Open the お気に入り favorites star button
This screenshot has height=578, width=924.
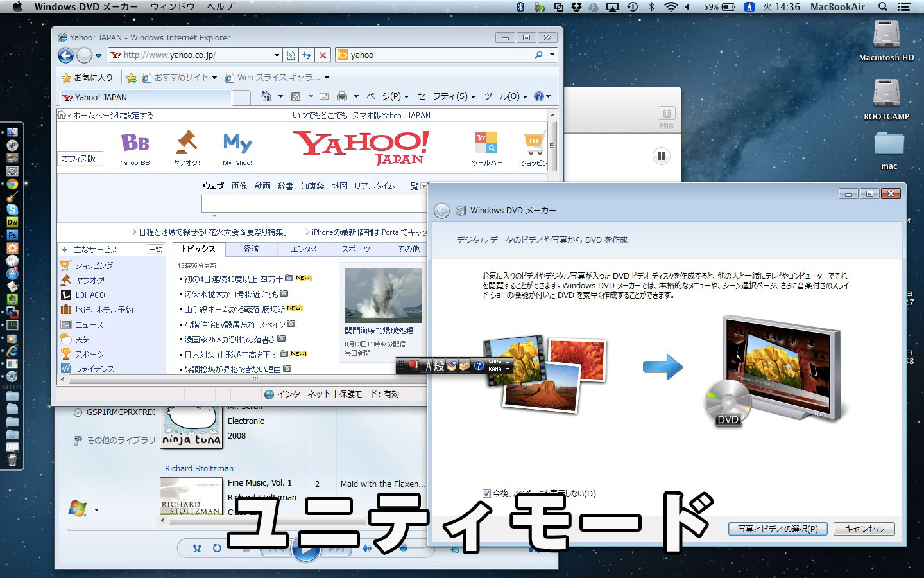(x=87, y=78)
